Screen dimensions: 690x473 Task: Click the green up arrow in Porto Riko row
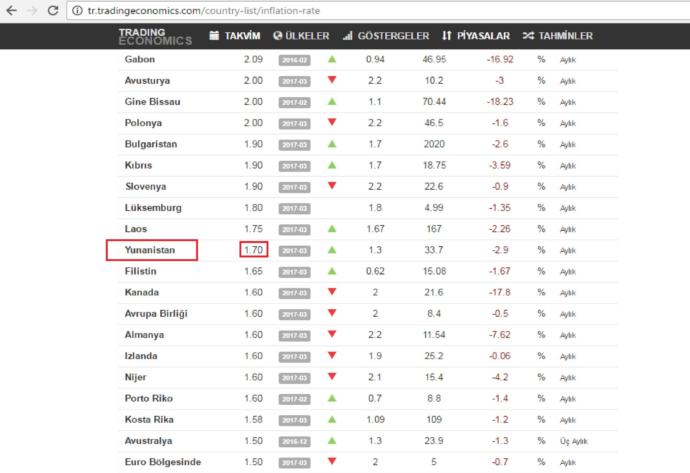pyautogui.click(x=332, y=398)
